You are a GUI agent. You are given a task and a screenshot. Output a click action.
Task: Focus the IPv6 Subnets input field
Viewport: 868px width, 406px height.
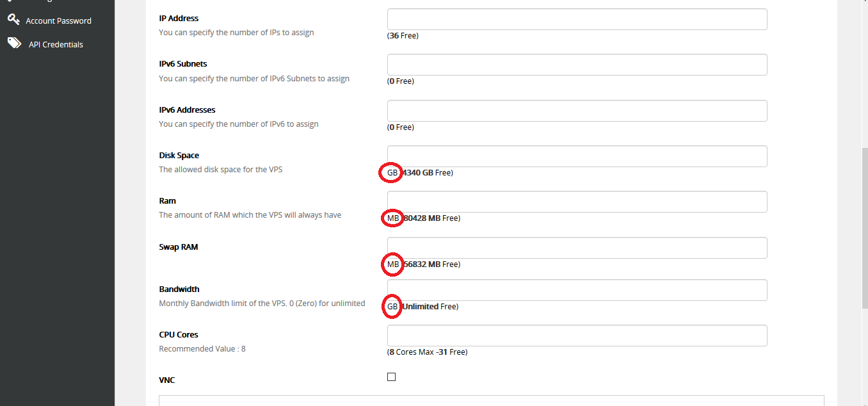577,65
